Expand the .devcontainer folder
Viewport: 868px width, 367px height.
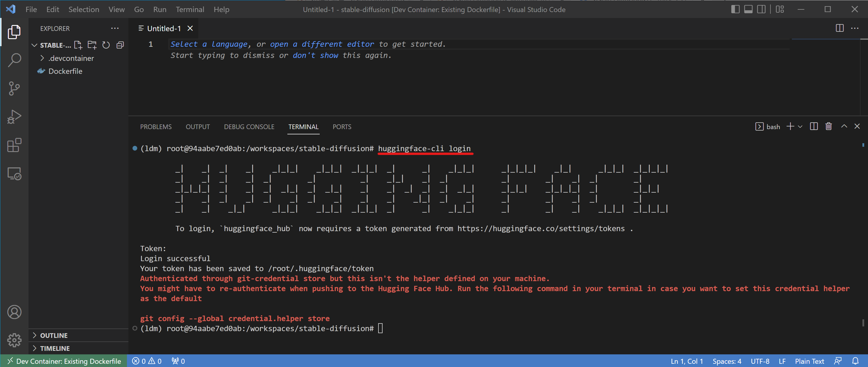pyautogui.click(x=71, y=58)
